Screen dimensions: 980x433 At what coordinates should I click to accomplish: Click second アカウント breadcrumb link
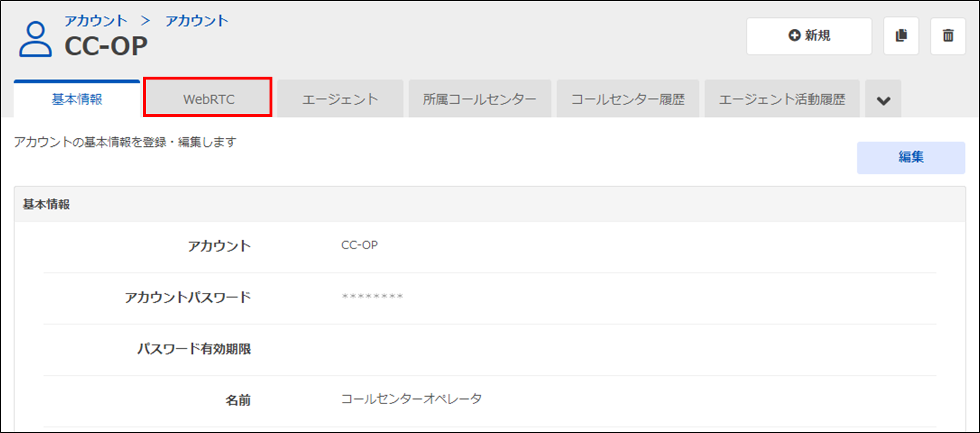tap(197, 21)
